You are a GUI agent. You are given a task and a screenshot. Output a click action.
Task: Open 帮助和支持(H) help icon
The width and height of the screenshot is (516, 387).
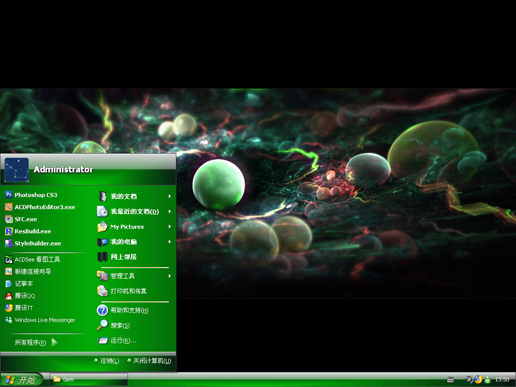point(102,310)
